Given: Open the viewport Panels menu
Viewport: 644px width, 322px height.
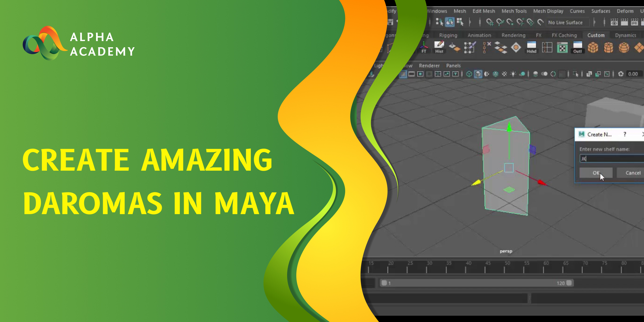Looking at the screenshot, I should click(453, 65).
